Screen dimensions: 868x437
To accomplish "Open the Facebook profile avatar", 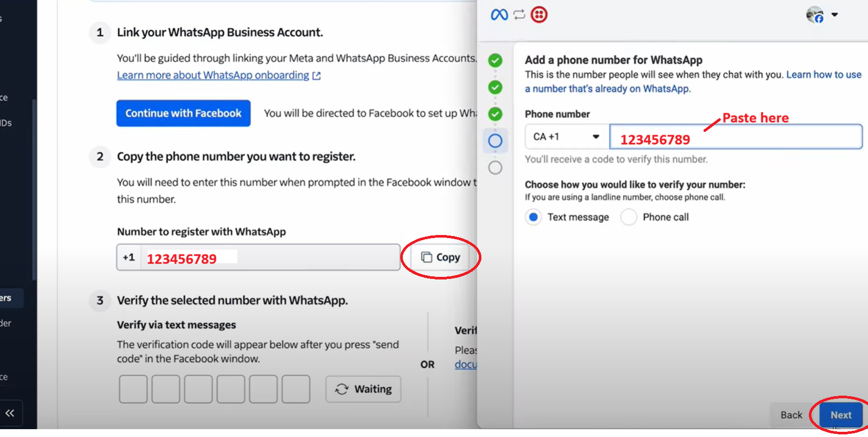I will pos(815,15).
